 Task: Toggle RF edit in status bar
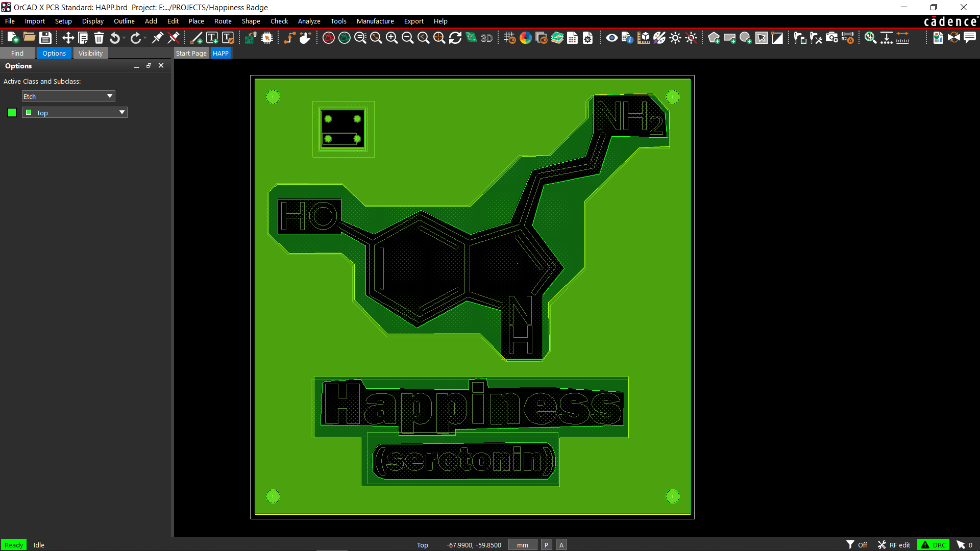[x=894, y=545]
